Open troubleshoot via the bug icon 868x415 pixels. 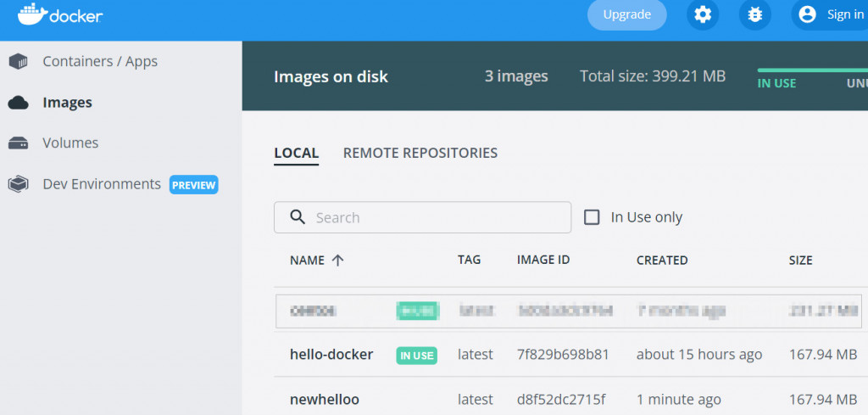tap(754, 15)
